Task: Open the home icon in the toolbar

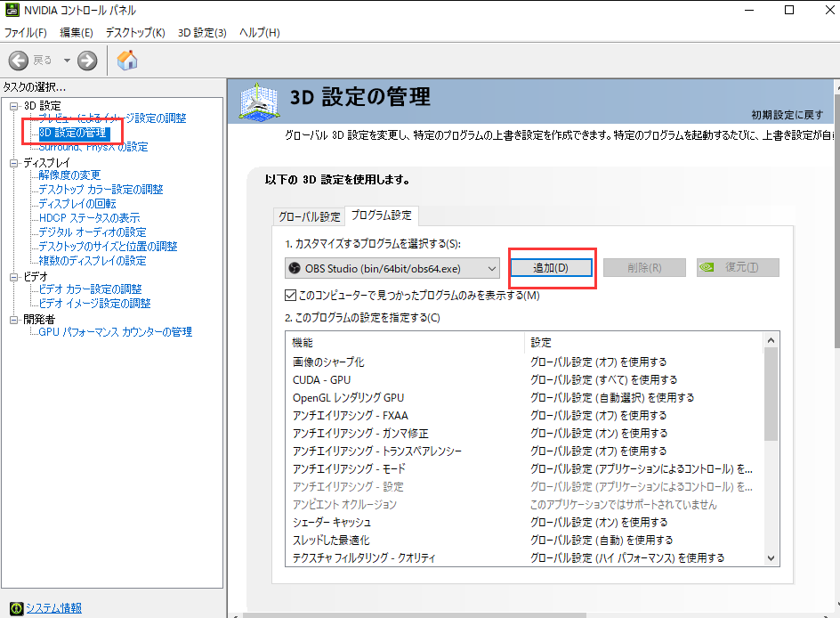Action: click(127, 60)
